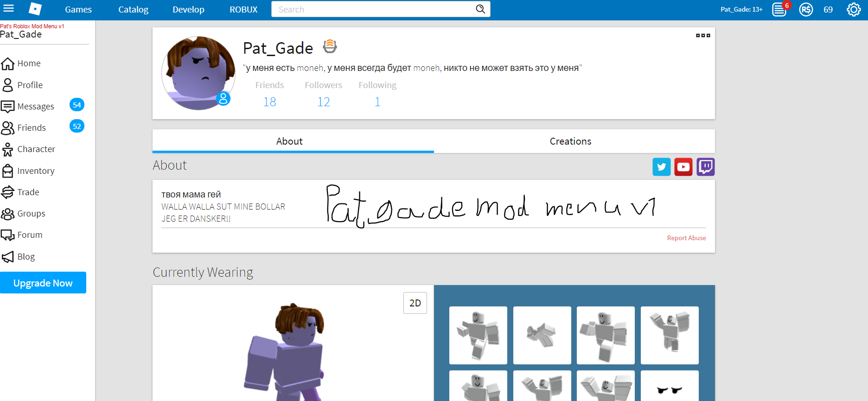Viewport: 868px width, 401px height.
Task: Toggle avatar view with 2D button
Action: pyautogui.click(x=415, y=303)
